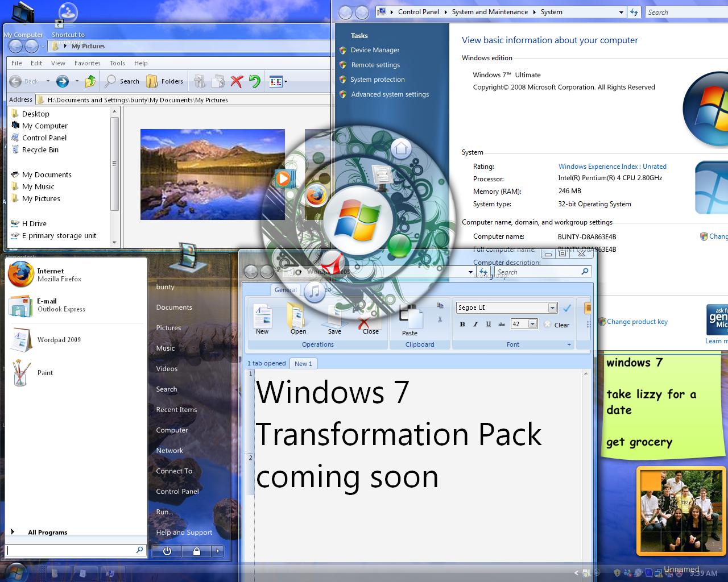Open the font size 42 dropdown
Viewport: 728px width, 582px height.
point(532,323)
